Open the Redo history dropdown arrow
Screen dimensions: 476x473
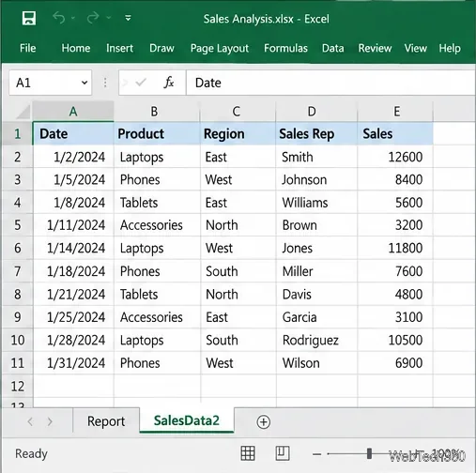point(109,18)
